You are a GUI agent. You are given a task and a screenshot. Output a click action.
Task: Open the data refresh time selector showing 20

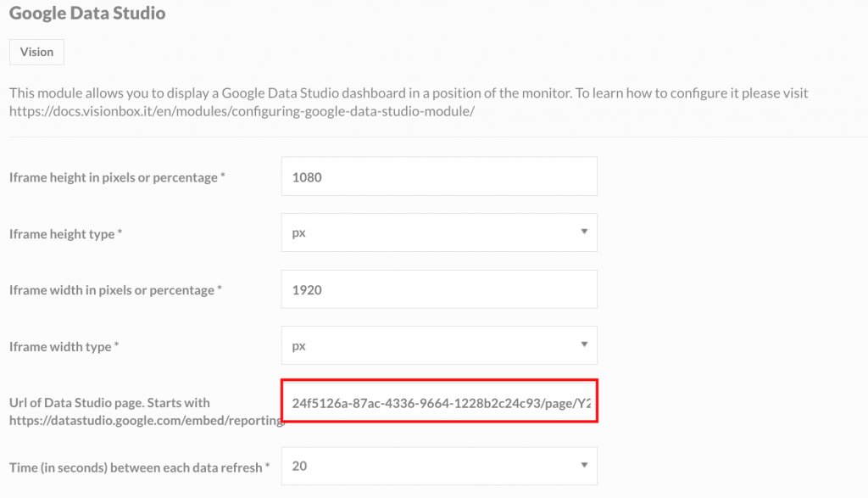[x=439, y=467]
